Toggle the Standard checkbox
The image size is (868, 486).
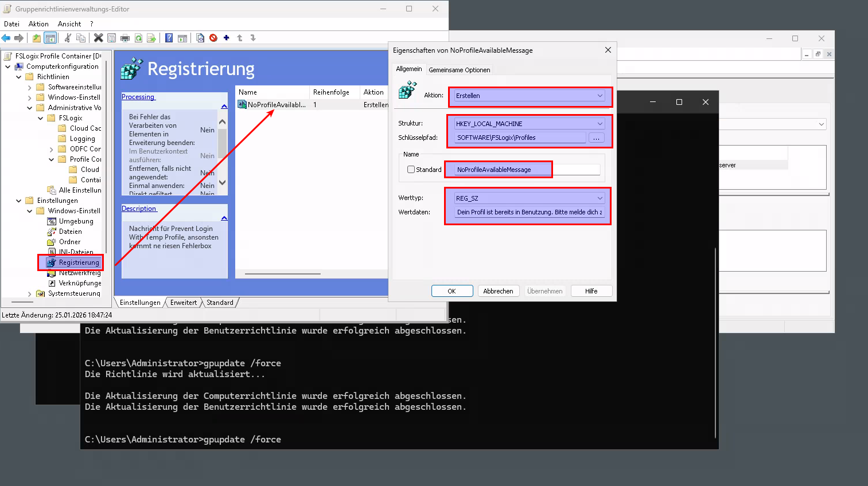point(411,170)
